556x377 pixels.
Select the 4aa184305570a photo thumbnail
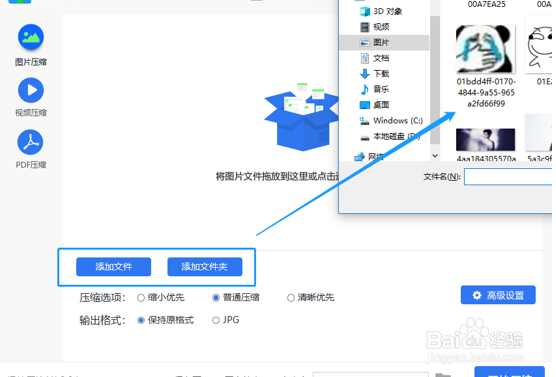pyautogui.click(x=485, y=140)
